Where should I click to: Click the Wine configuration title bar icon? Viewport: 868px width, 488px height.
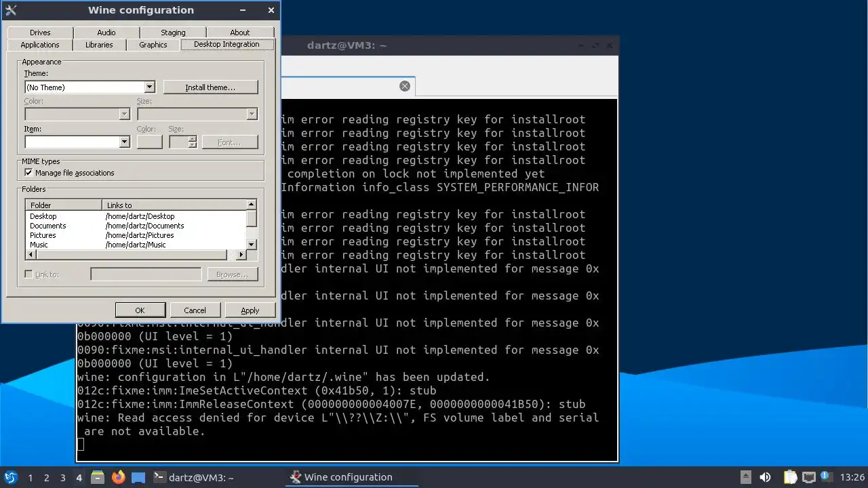coord(11,10)
